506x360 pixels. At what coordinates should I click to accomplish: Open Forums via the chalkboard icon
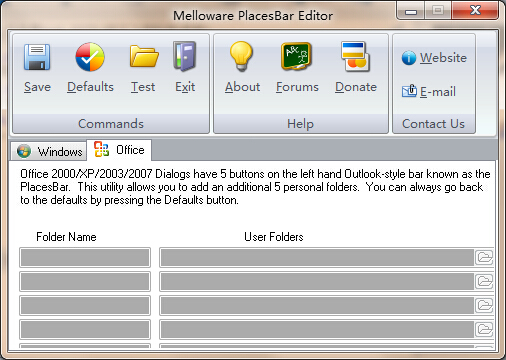pyautogui.click(x=296, y=56)
